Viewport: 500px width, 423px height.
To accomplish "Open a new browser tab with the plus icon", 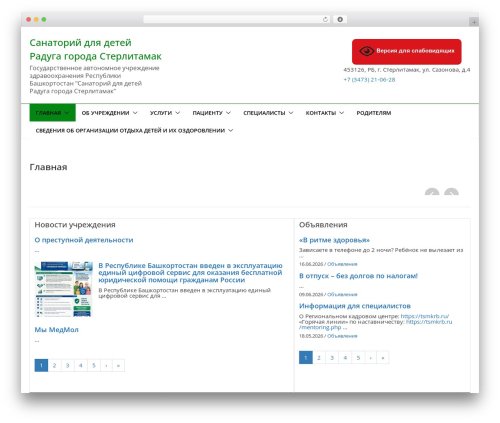I will (474, 22).
